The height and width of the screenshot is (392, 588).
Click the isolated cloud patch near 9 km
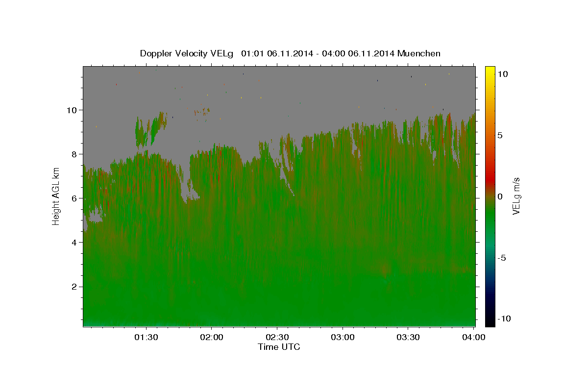pyautogui.click(x=150, y=130)
